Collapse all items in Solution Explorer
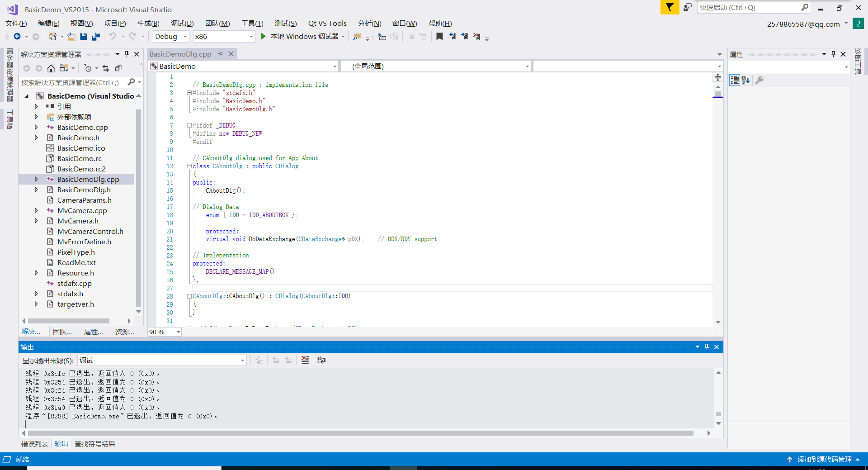 [118, 68]
